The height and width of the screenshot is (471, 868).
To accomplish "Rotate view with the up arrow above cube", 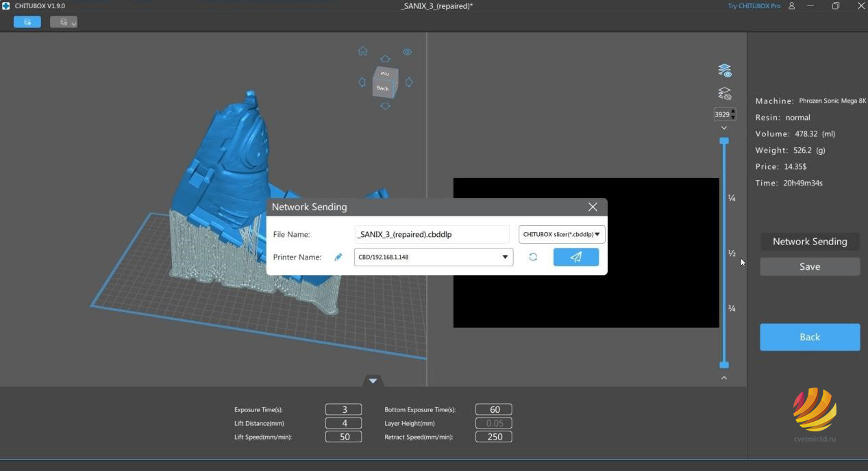I will click(x=385, y=60).
